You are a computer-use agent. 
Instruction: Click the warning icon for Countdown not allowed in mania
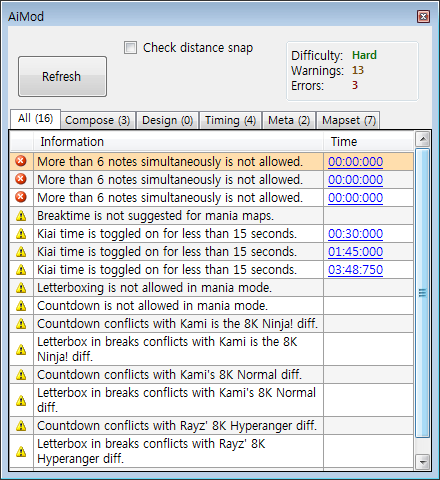(x=21, y=306)
